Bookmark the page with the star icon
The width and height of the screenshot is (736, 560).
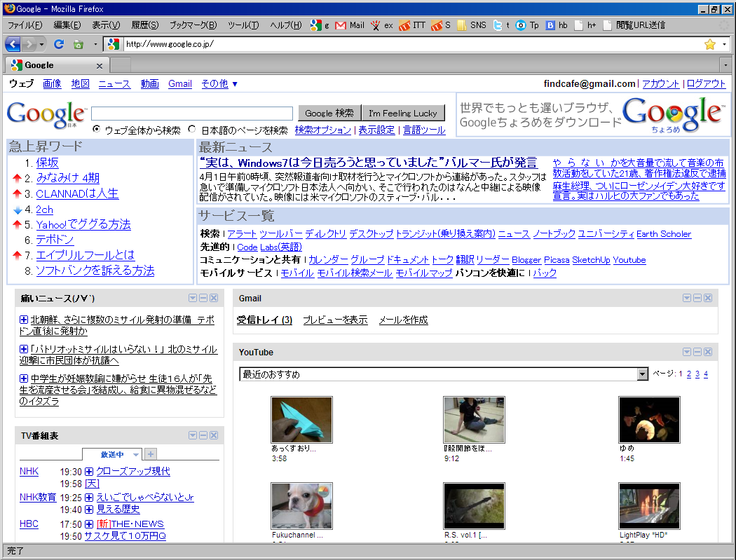tap(709, 44)
